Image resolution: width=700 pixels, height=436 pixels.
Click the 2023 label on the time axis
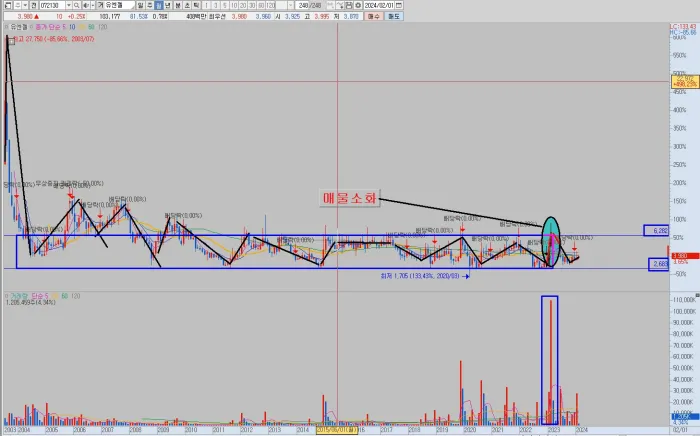554,430
